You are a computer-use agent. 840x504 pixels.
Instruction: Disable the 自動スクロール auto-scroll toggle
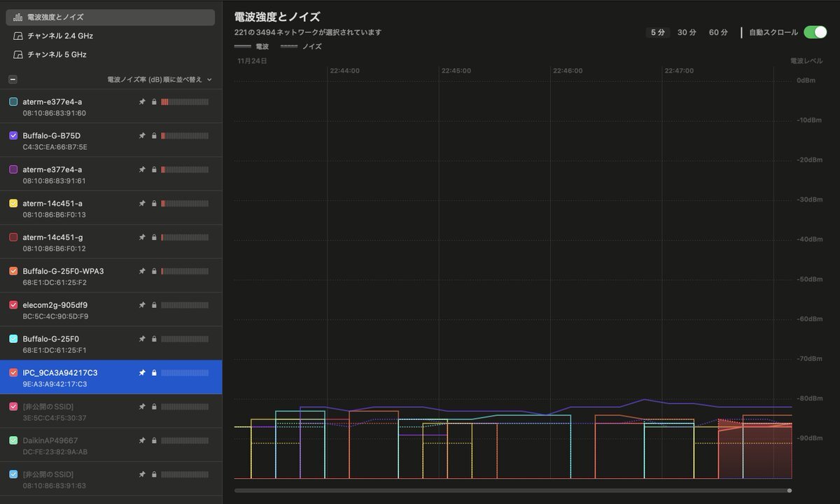815,32
